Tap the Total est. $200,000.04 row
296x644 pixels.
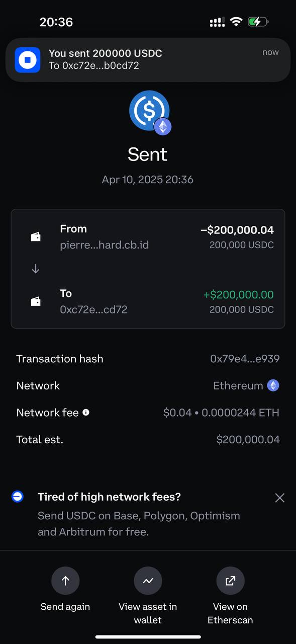(x=148, y=439)
